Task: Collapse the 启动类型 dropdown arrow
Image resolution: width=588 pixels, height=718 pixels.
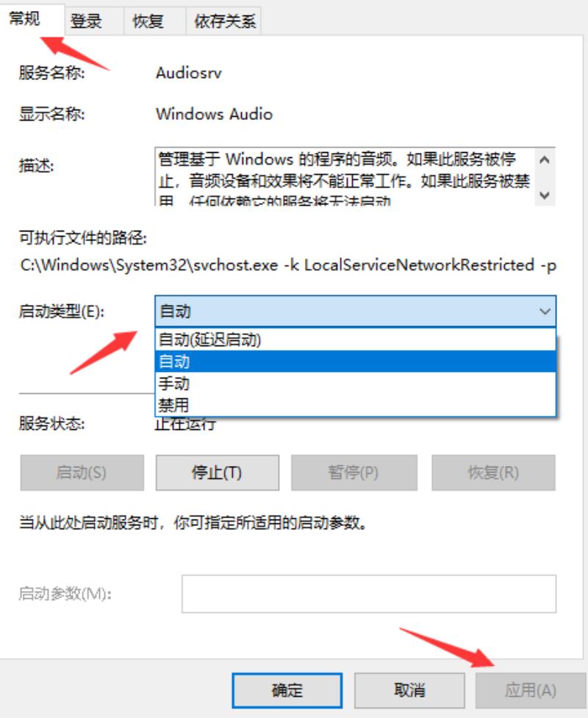Action: click(545, 312)
